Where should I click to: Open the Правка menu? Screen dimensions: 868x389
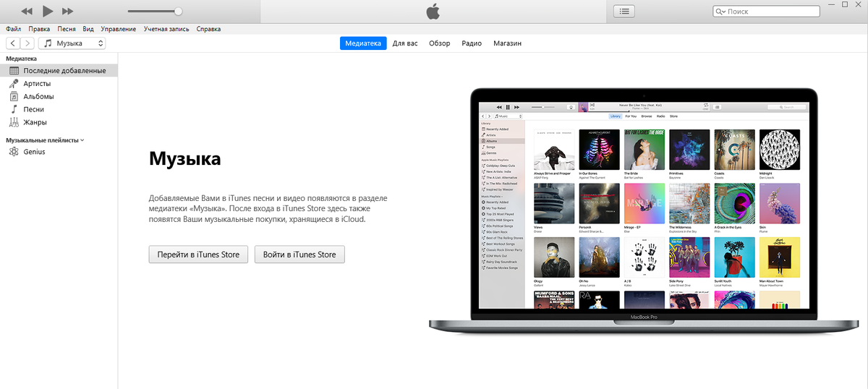pyautogui.click(x=39, y=29)
